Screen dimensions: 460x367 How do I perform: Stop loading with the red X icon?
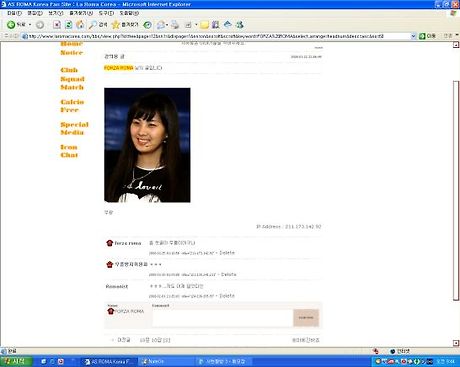coord(57,25)
